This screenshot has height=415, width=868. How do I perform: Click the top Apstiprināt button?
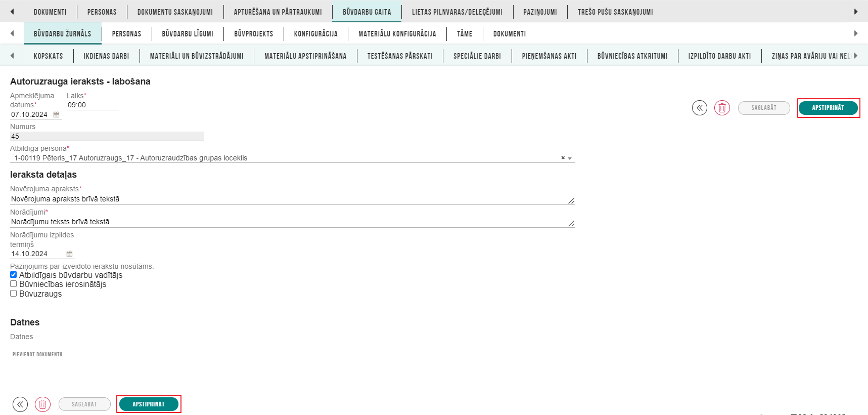point(828,108)
